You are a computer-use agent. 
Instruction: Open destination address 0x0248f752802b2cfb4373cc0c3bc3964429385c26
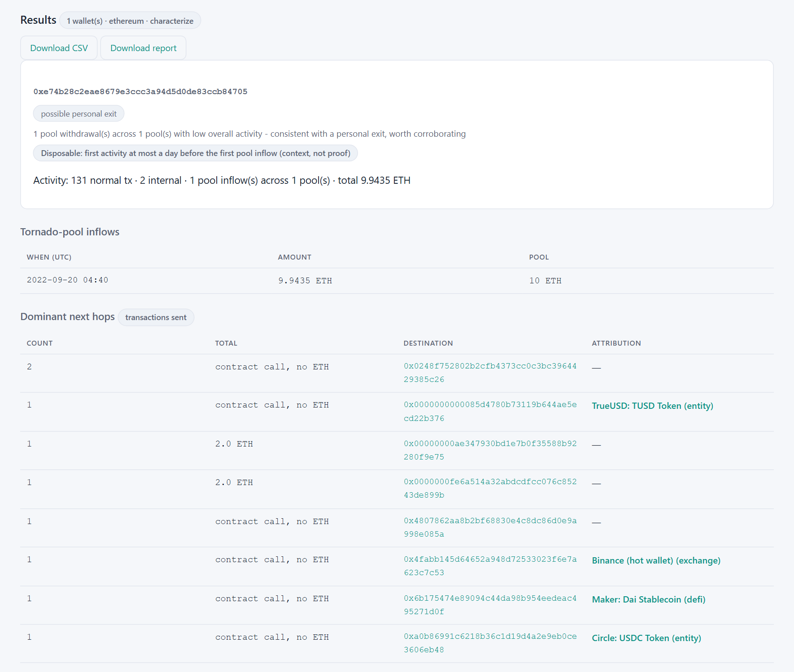(490, 373)
